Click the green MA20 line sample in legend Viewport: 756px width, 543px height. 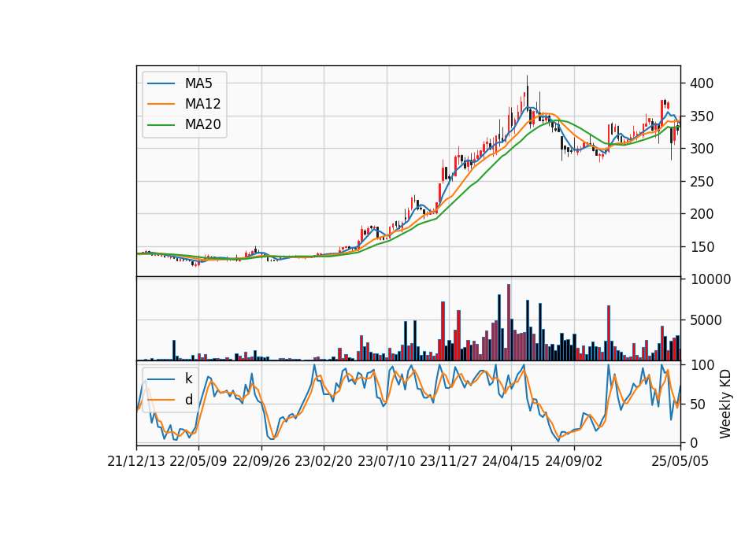coord(161,124)
